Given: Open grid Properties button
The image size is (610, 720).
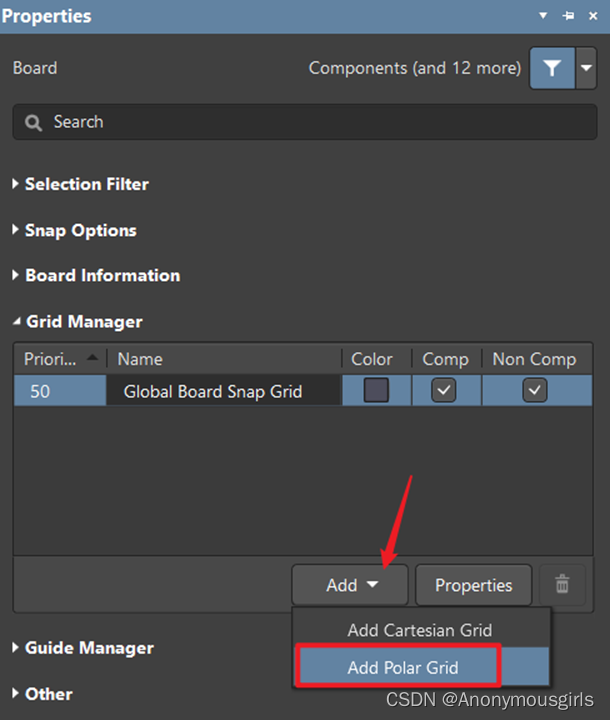Looking at the screenshot, I should pos(474,585).
